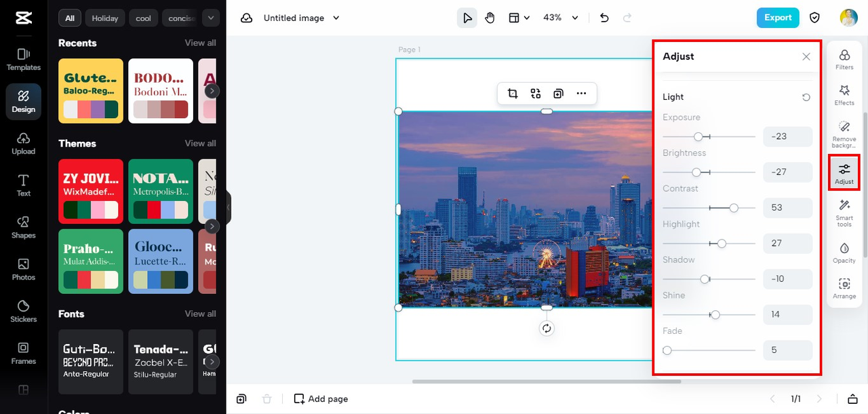View all Themes

[201, 143]
